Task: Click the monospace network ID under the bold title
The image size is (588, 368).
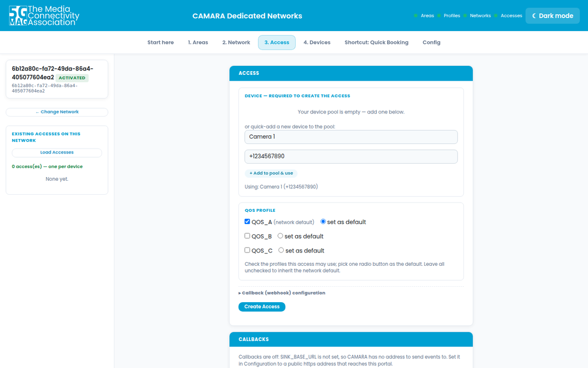Action: click(x=44, y=88)
